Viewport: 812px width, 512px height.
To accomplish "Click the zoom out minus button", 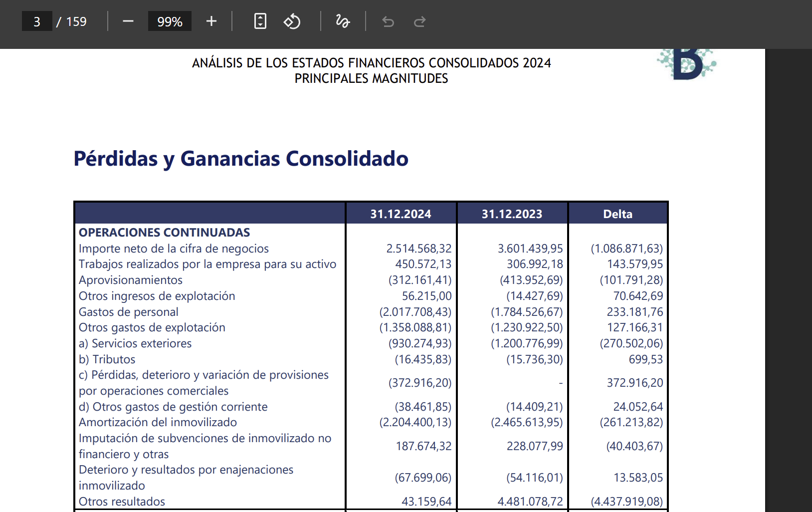I will point(128,21).
